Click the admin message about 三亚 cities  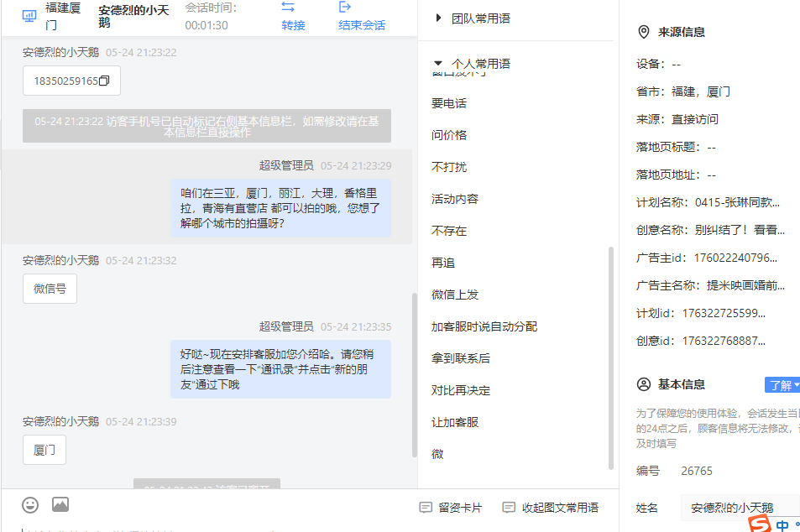tap(280, 208)
